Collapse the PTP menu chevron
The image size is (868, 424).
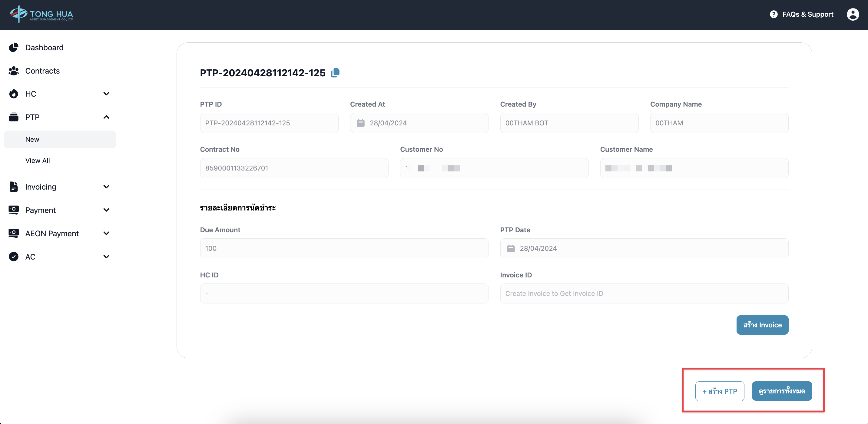click(x=106, y=117)
